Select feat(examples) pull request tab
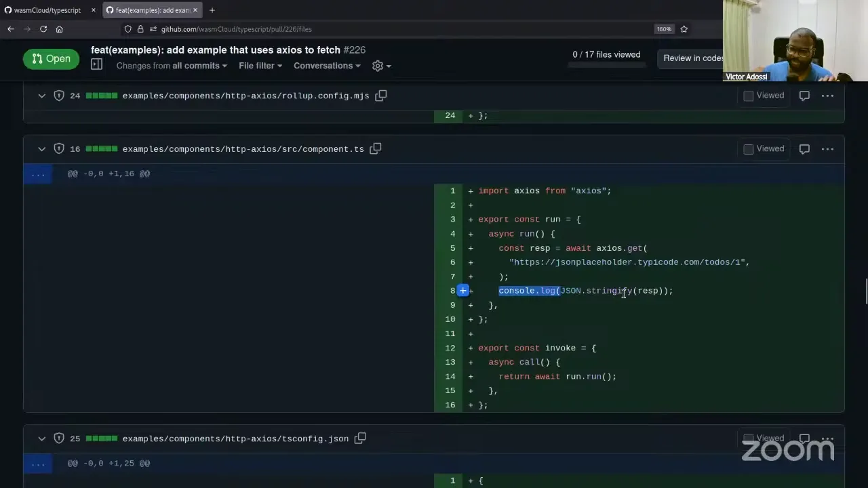Viewport: 868px width, 488px height. (153, 10)
